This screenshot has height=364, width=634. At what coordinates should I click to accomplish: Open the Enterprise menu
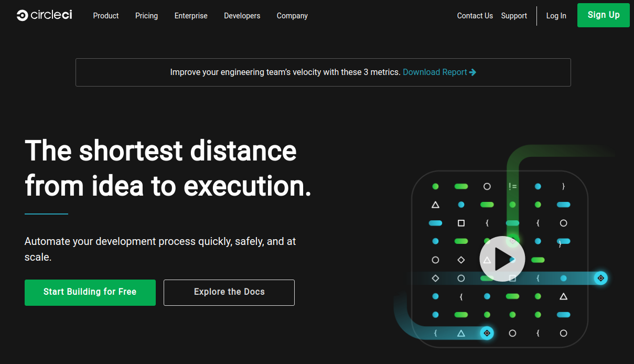(x=191, y=16)
